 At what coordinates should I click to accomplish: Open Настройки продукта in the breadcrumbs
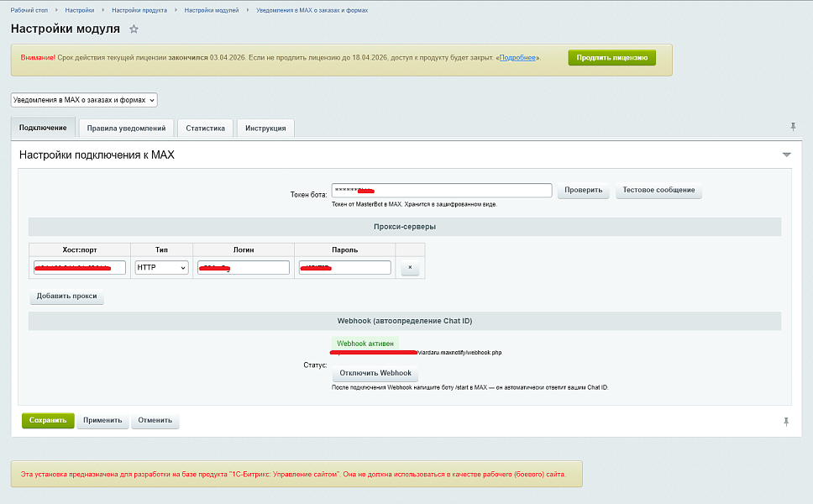click(x=139, y=10)
